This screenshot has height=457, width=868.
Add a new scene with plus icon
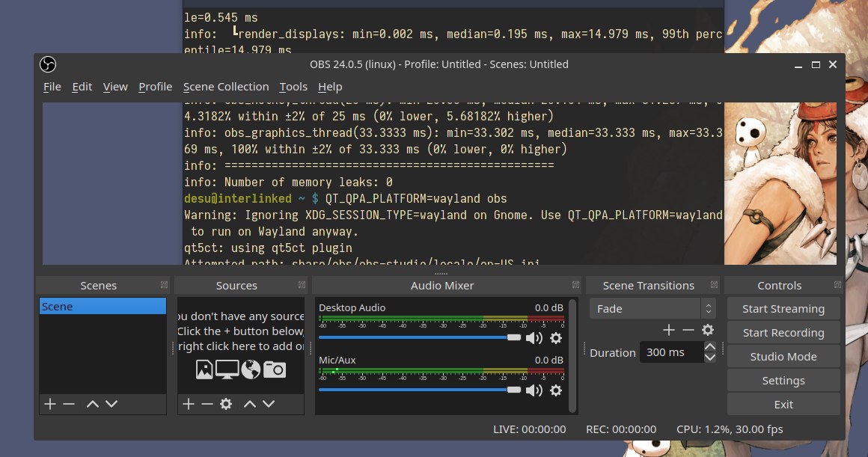pos(50,404)
